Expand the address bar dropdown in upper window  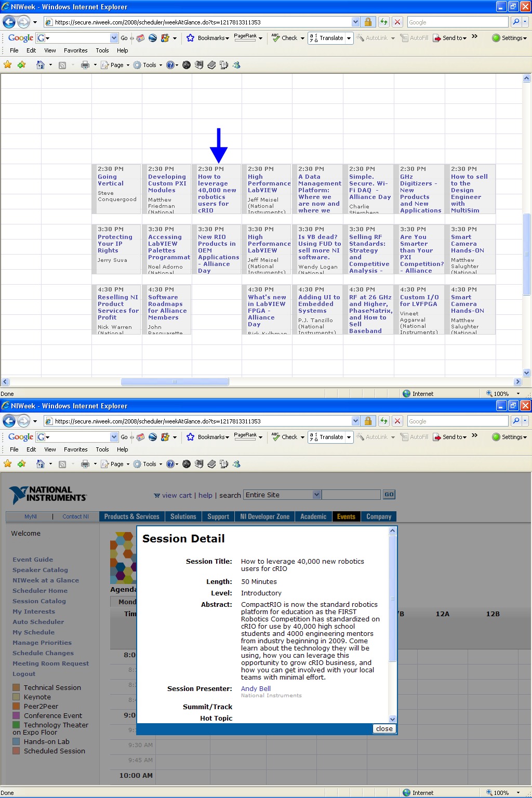[355, 22]
